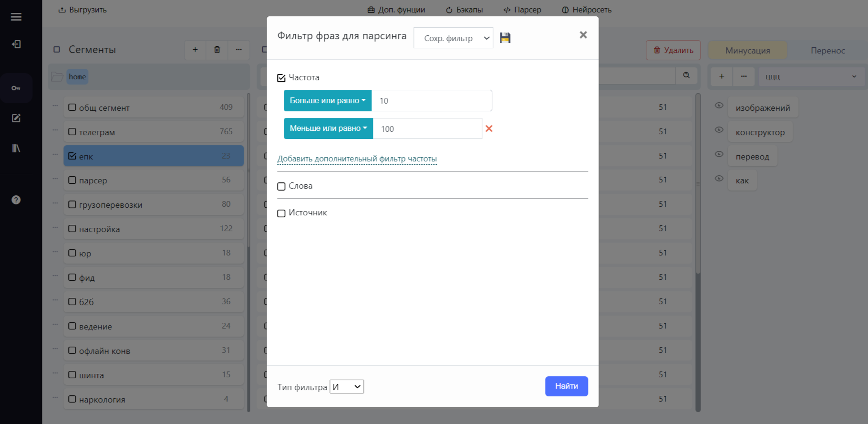Toggle visibility eye for как

(x=719, y=179)
